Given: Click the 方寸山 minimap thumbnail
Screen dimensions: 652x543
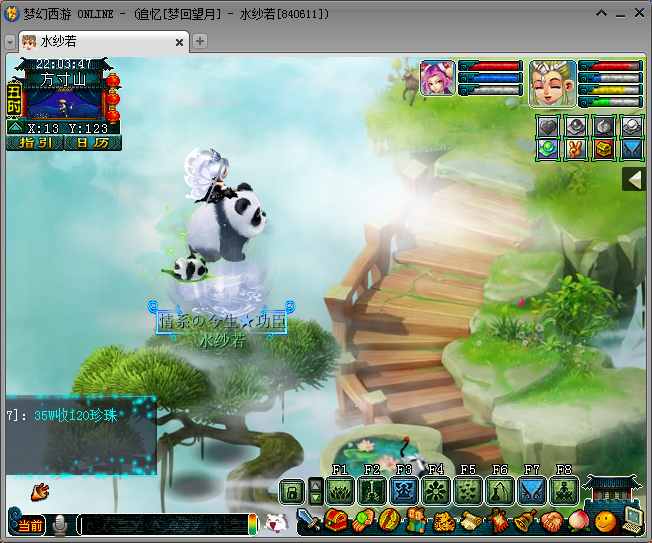Looking at the screenshot, I should point(64,104).
